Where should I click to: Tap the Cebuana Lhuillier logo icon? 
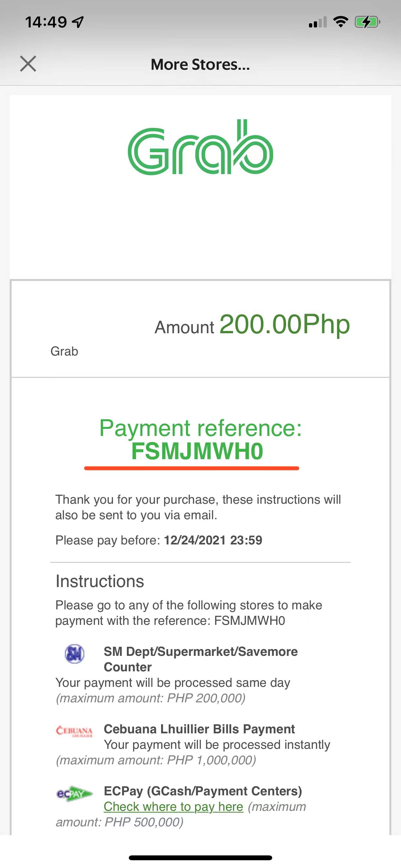(74, 731)
